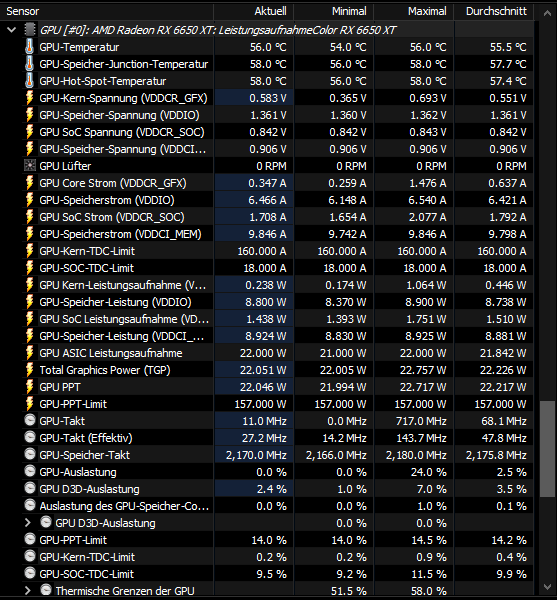Click lightning icon of GPU Core Strom

coord(29,183)
